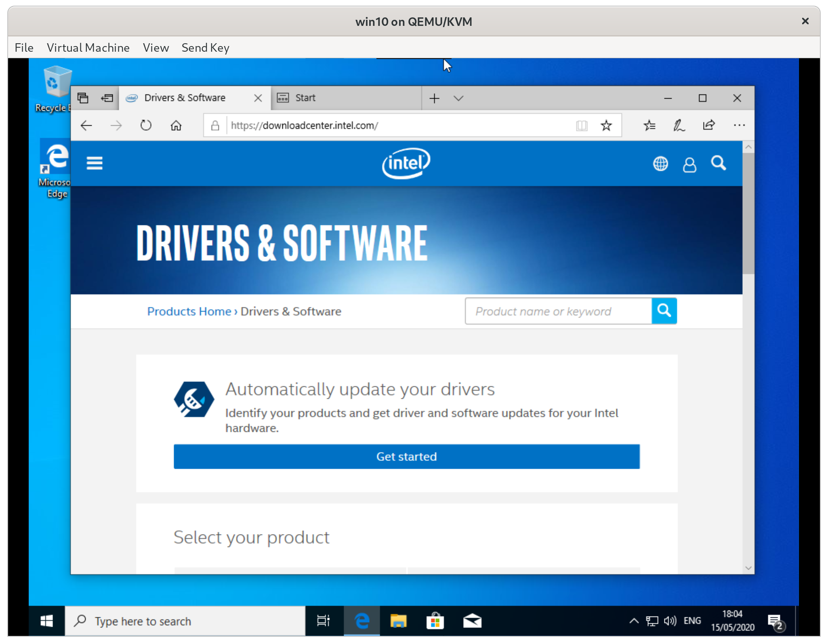Open Task View on taskbar
The height and width of the screenshot is (644, 828).
[324, 621]
